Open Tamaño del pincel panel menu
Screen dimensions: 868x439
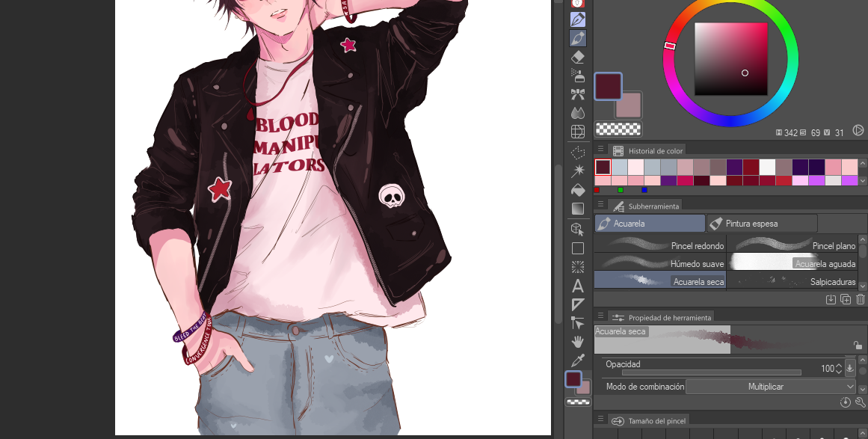600,420
